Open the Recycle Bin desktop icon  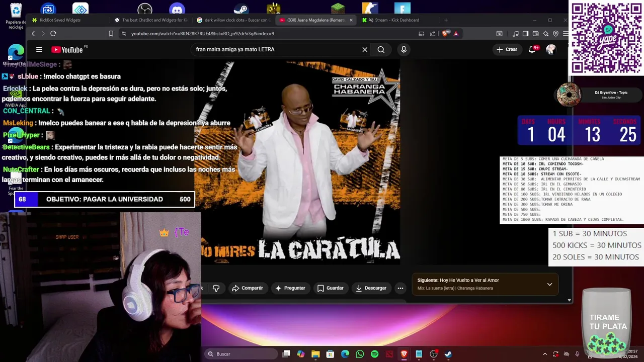tap(16, 16)
